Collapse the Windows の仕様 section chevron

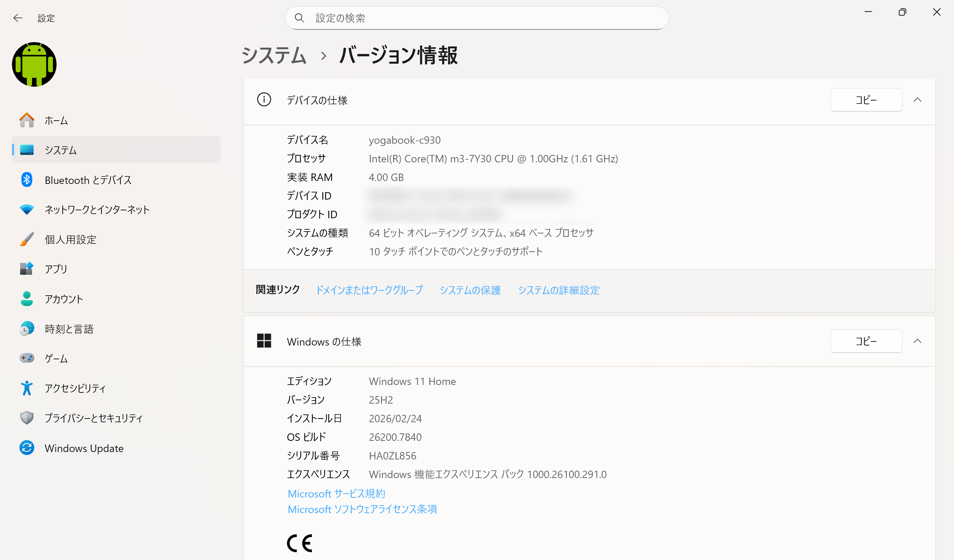pyautogui.click(x=917, y=341)
